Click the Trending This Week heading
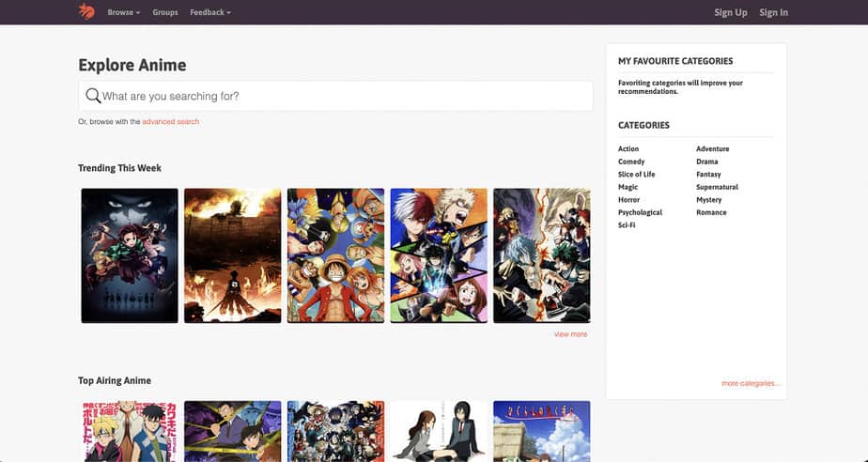 click(x=119, y=168)
